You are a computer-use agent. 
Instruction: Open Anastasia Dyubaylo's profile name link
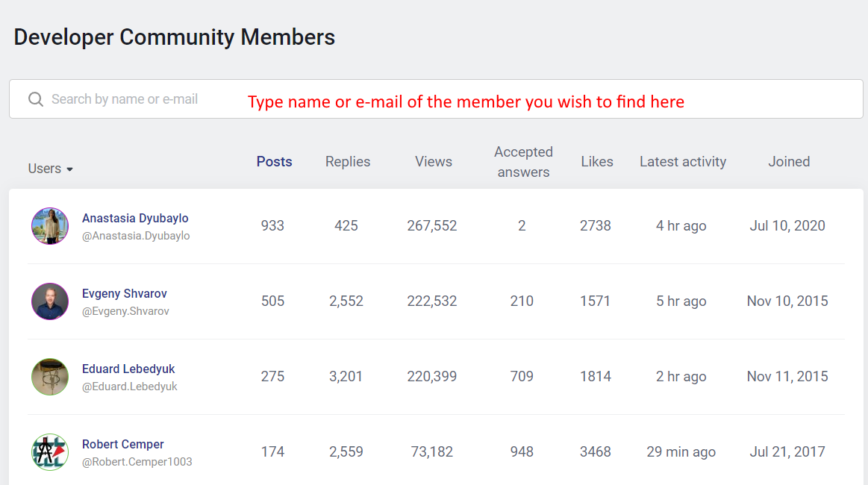click(135, 218)
